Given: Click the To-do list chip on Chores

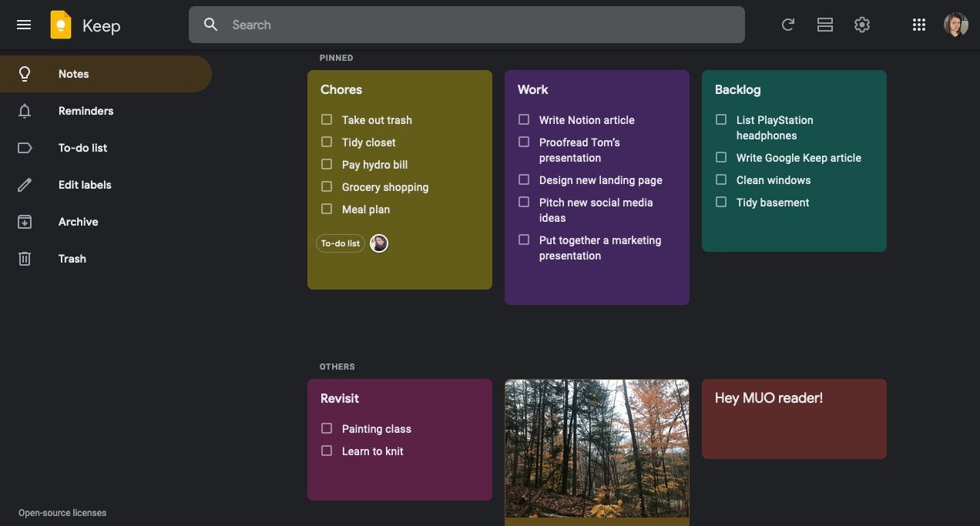Looking at the screenshot, I should pyautogui.click(x=340, y=243).
